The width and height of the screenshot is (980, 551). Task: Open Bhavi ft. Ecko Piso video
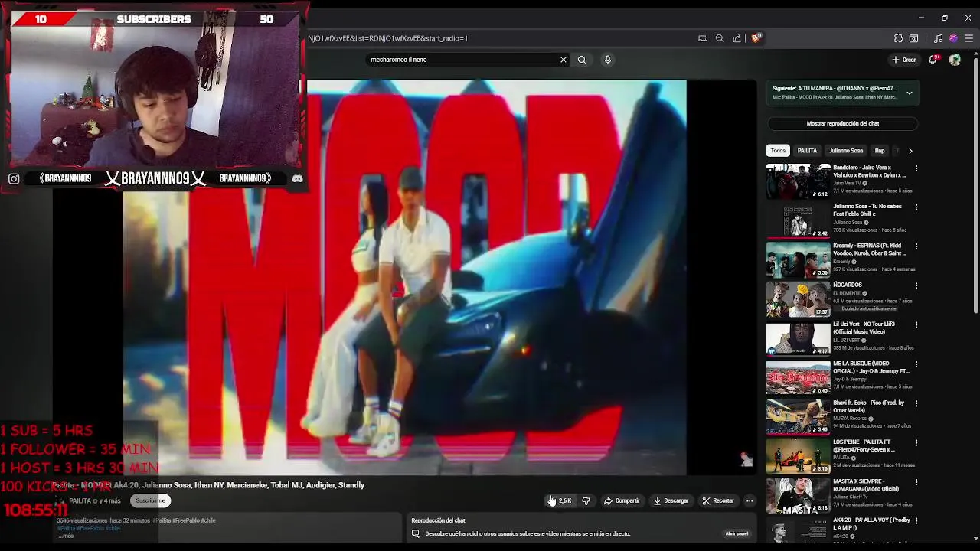click(870, 406)
